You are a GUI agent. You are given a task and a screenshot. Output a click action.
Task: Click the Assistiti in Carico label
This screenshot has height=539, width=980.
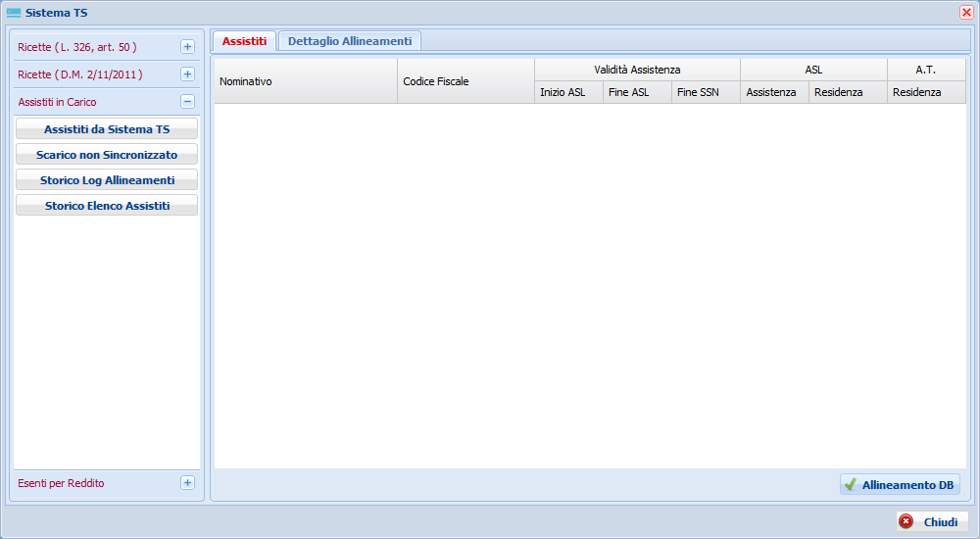click(57, 102)
